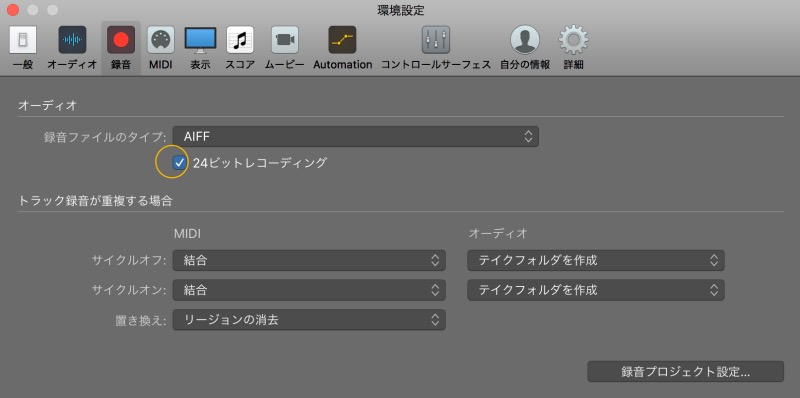Open オーディオ サイクルオフ テイクフォルダを作成 dropdown
This screenshot has width=800, height=398.
(596, 260)
